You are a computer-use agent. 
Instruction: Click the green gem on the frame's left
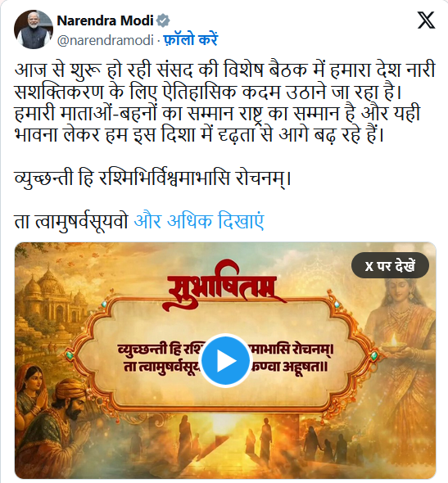(x=69, y=355)
